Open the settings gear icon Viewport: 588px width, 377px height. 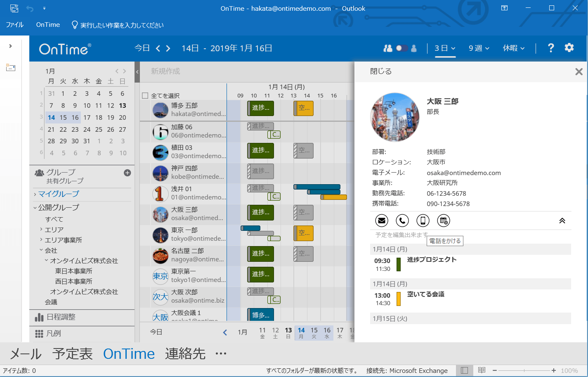pos(569,48)
